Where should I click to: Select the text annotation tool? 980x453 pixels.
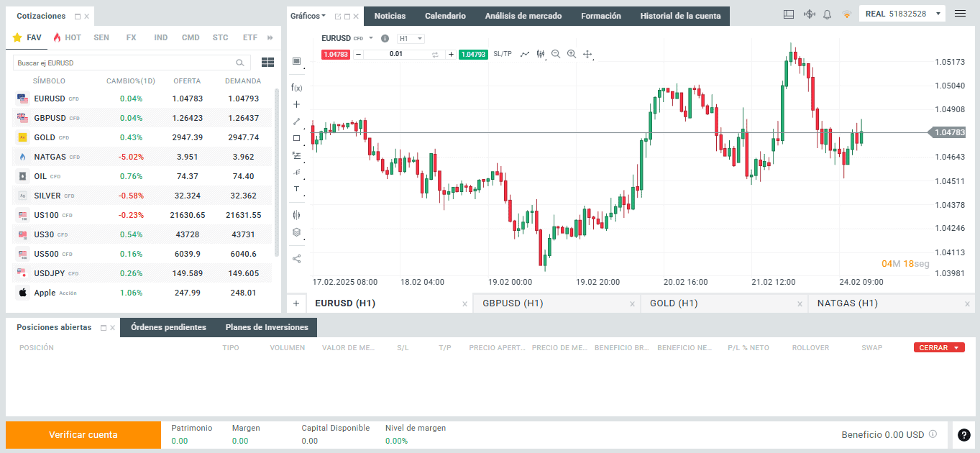(x=296, y=188)
